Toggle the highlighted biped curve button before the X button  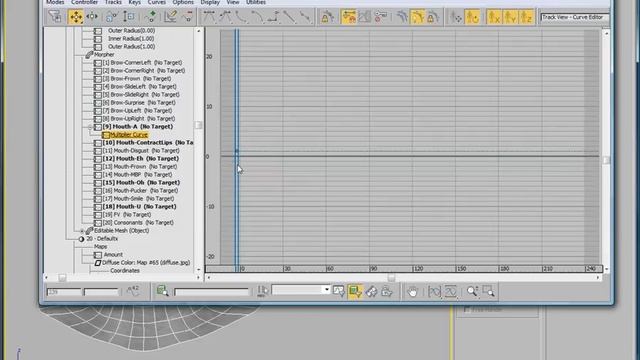[x=472, y=17]
